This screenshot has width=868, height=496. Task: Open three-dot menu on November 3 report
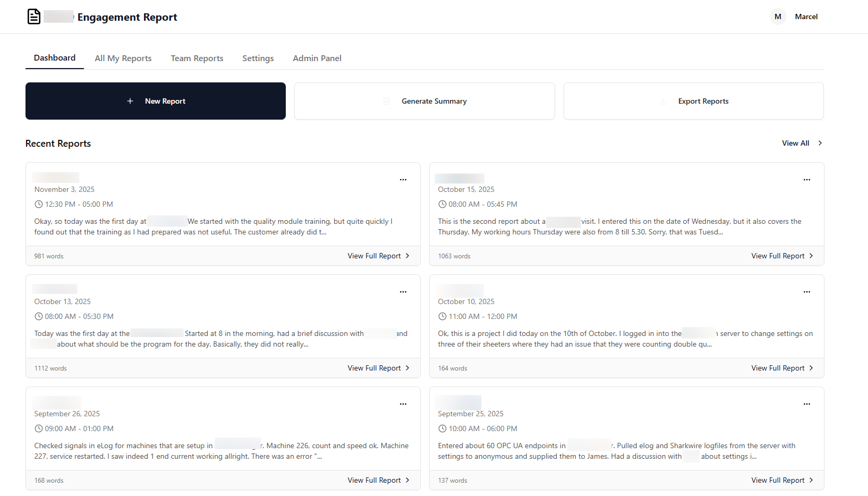(403, 180)
